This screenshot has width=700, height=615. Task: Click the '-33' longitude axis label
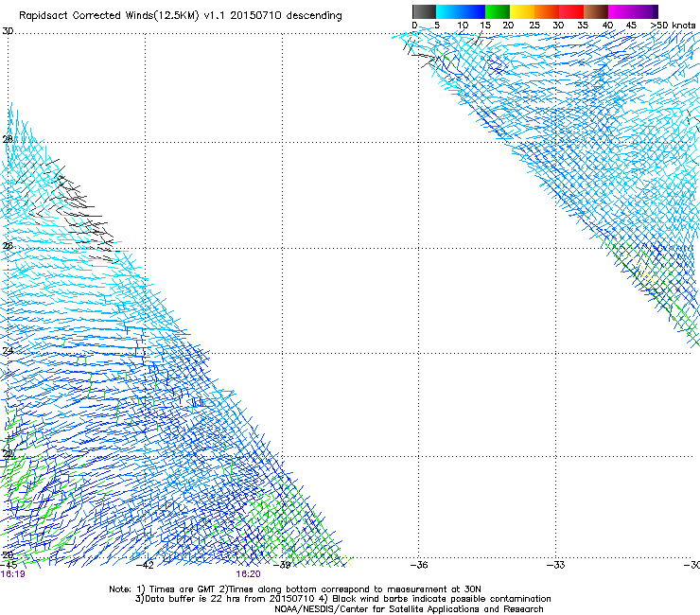[x=556, y=565]
